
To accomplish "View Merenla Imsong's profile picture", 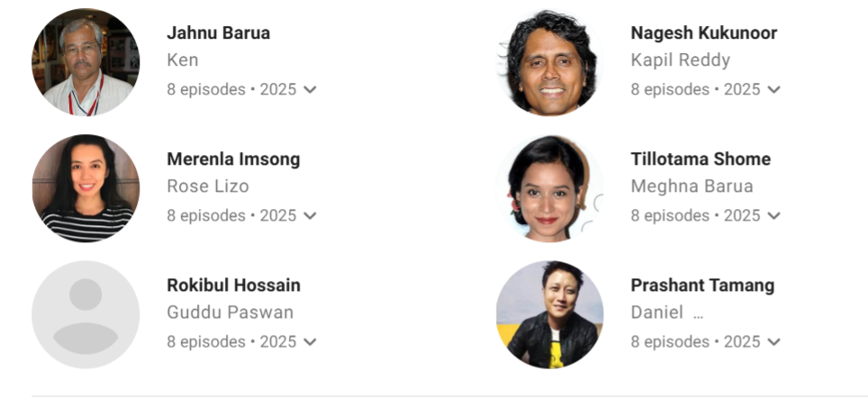I will 86,188.
